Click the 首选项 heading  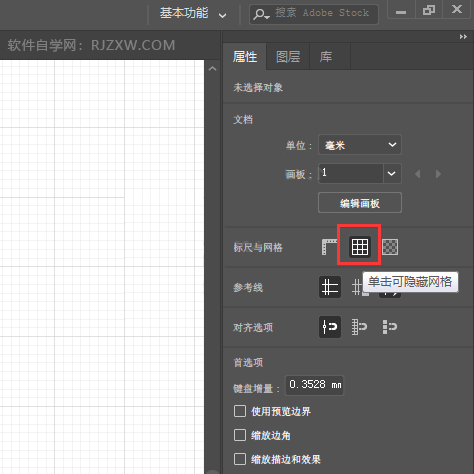pos(248,362)
